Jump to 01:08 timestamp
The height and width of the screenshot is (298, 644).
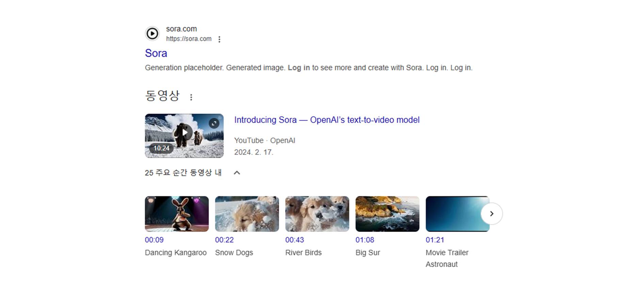365,240
